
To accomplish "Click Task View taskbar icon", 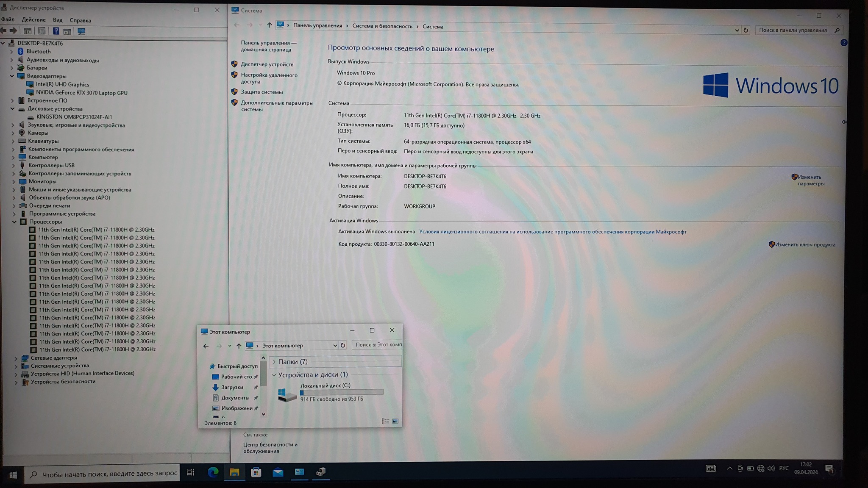I will tap(190, 472).
